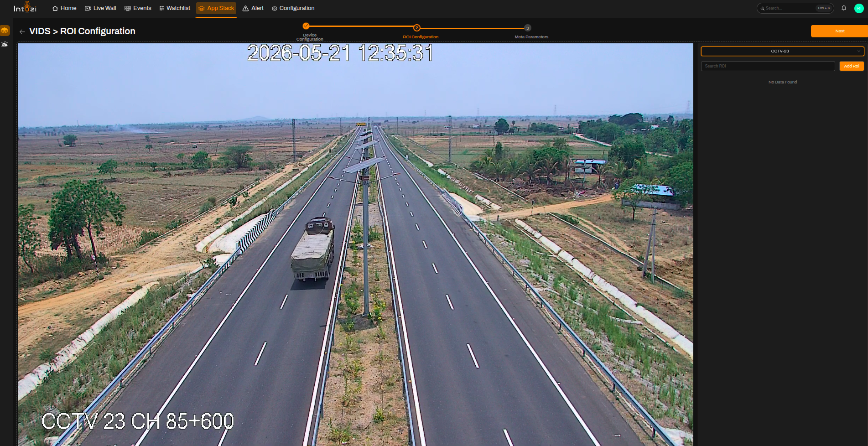The width and height of the screenshot is (868, 446).
Task: Click the top global search box
Action: click(795, 8)
